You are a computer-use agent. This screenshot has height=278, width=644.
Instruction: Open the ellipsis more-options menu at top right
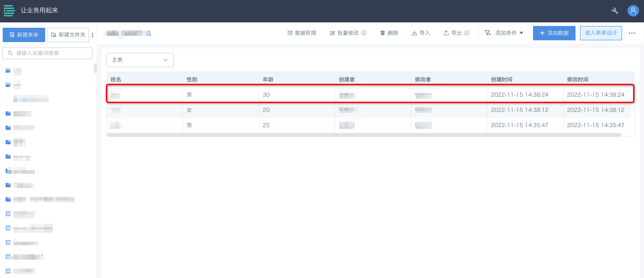click(631, 33)
